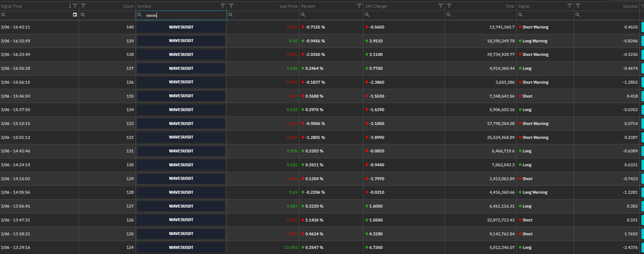Image resolution: width=644 pixels, height=254 pixels.
Task: Open WAVESUSDT button in row count 132
Action: pos(181,137)
